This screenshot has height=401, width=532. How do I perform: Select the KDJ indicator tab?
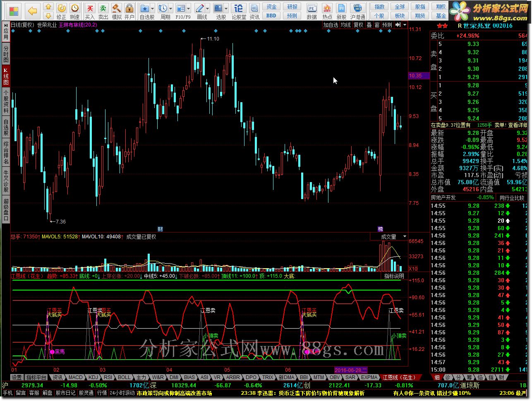pos(93,377)
